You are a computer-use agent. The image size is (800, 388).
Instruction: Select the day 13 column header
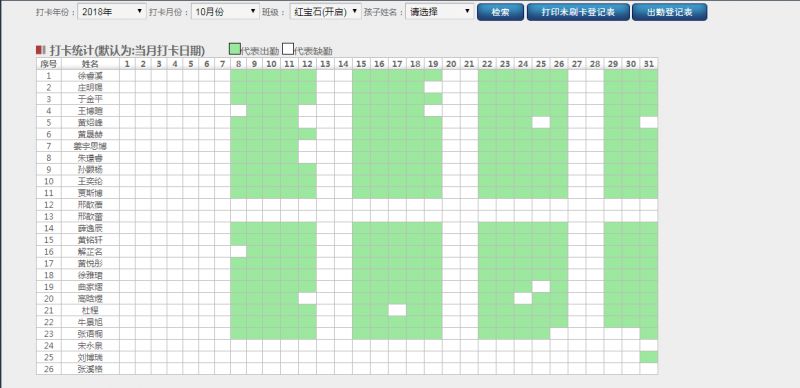[325, 64]
